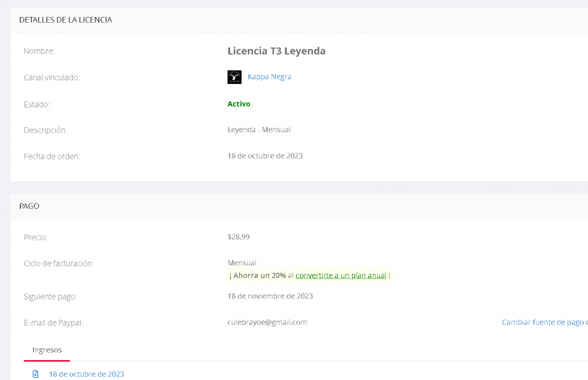Click the date next to 'Fecha de orden'

point(265,156)
